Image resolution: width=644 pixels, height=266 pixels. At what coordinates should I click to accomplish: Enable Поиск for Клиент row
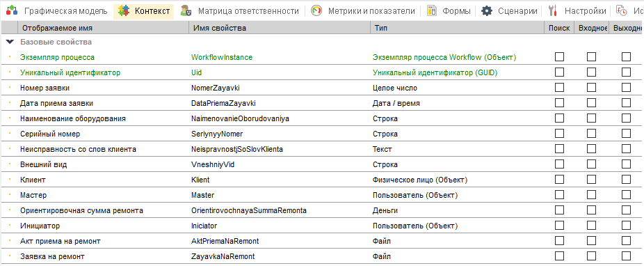click(x=559, y=179)
